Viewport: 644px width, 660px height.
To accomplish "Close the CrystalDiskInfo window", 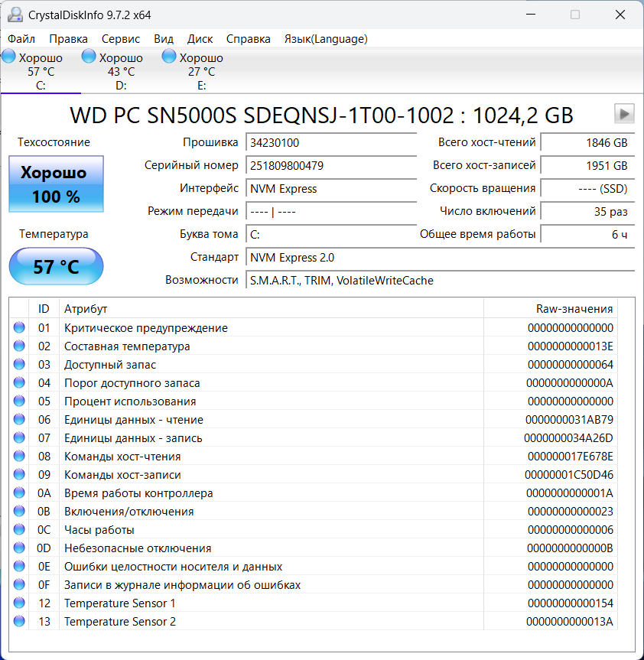I will tap(620, 15).
